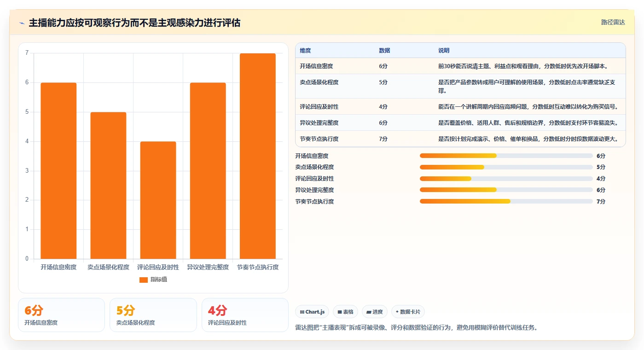
Task: Click the 节奏节点执行度 progress bar
Action: [506, 201]
